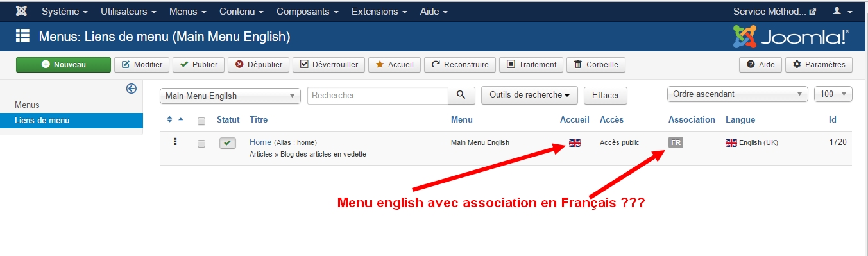Screen dimensions: 868x256
Task: Open Aide help button in toolbar
Action: point(760,64)
